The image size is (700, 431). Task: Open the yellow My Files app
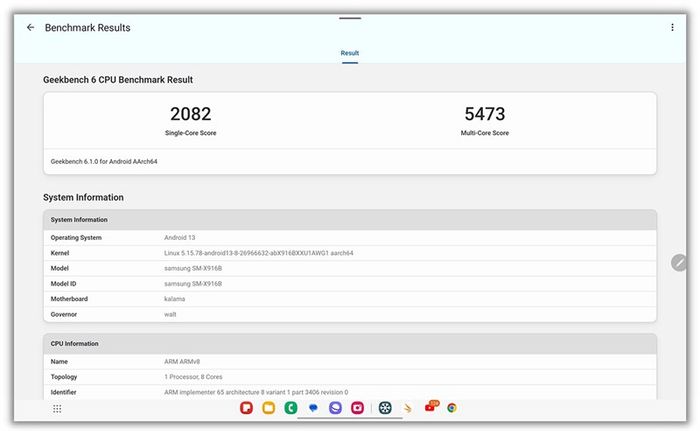tap(268, 408)
